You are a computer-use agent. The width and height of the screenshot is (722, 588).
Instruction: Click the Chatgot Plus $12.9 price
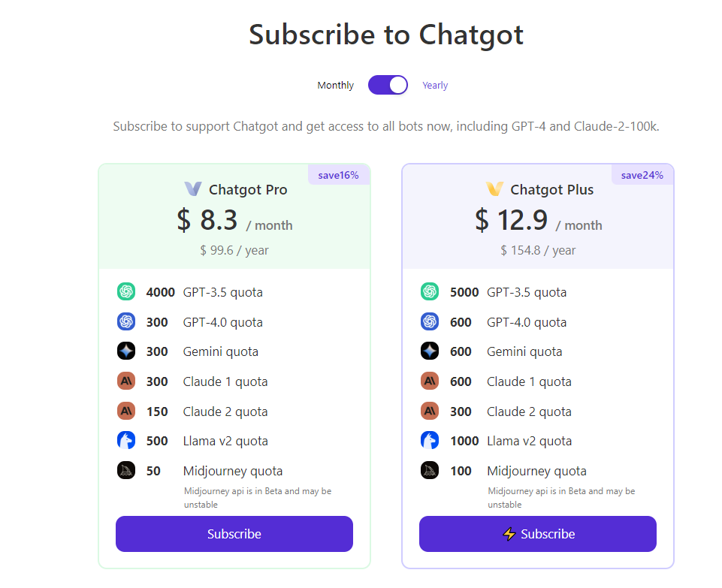click(512, 220)
